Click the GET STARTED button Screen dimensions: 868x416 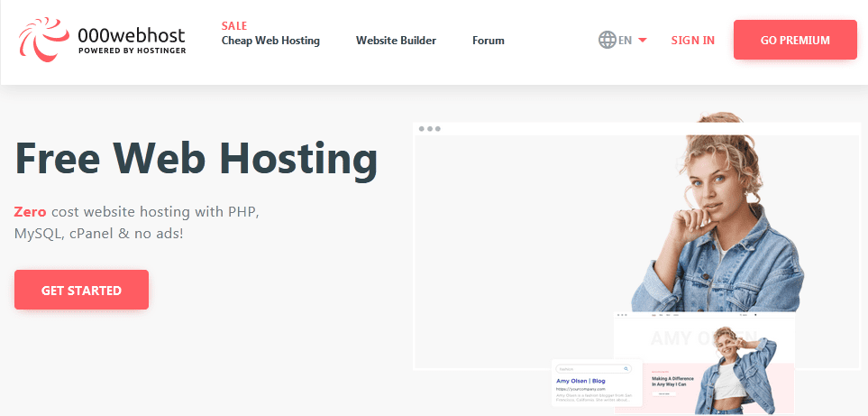pos(81,290)
